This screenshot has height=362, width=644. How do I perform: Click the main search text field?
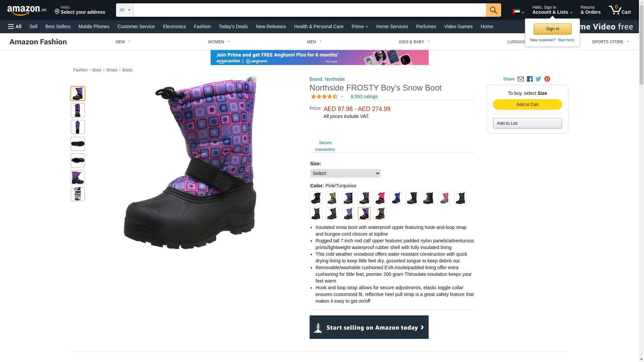[x=309, y=10]
